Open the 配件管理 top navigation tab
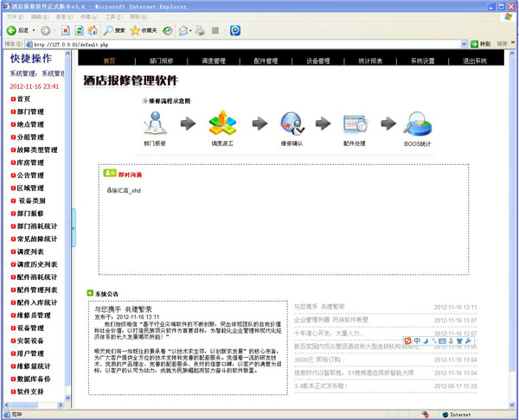This screenshot has width=519, height=420. [x=266, y=60]
